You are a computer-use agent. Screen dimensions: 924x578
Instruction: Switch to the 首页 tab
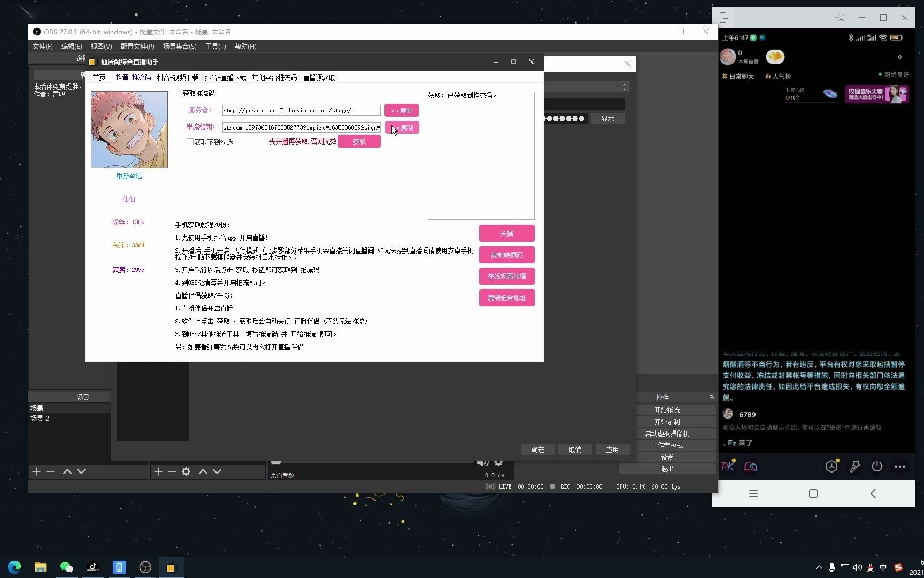point(99,78)
